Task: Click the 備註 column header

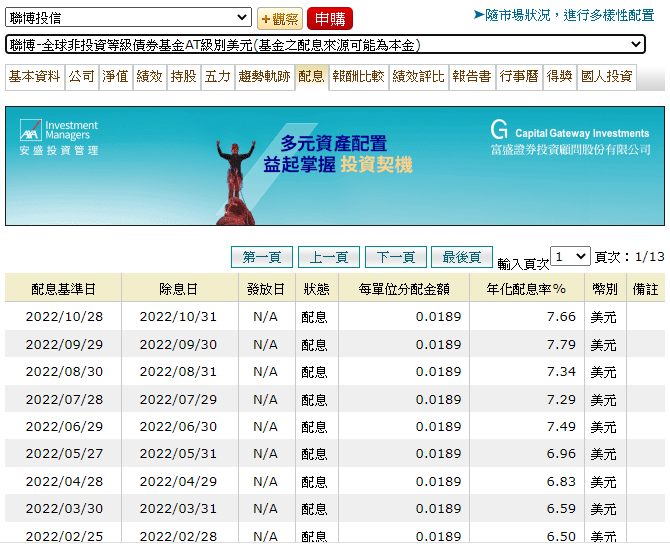Action: point(646,289)
